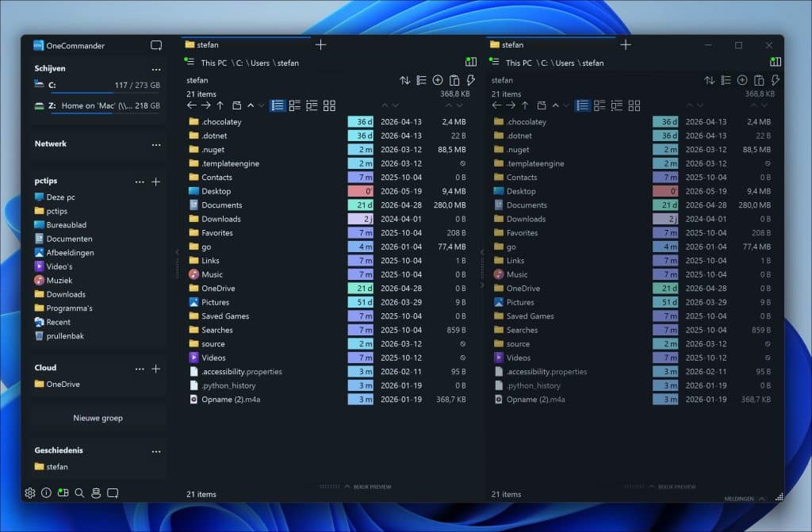Click left pane list options icon beside sort
The height and width of the screenshot is (532, 812).
[422, 80]
